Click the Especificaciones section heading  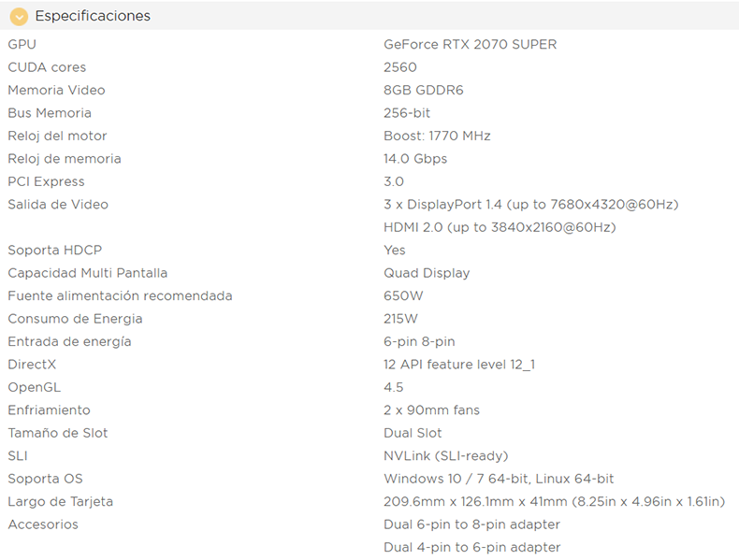tap(93, 16)
